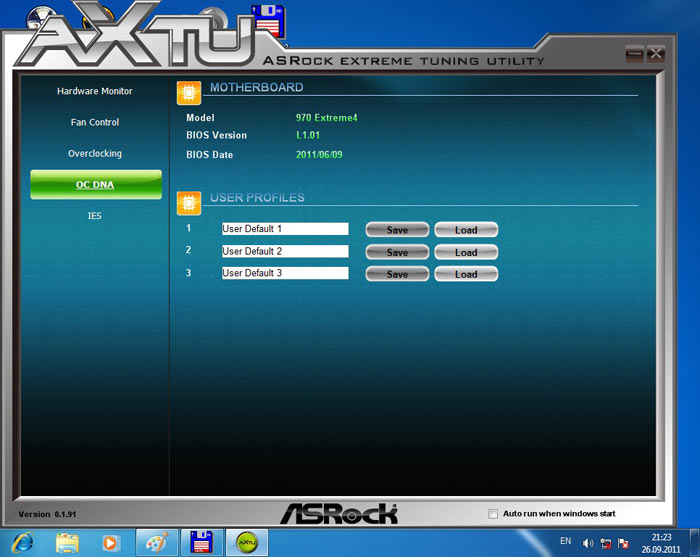Switch to Paint in the taskbar
Image resolution: width=700 pixels, height=557 pixels.
coord(157,543)
